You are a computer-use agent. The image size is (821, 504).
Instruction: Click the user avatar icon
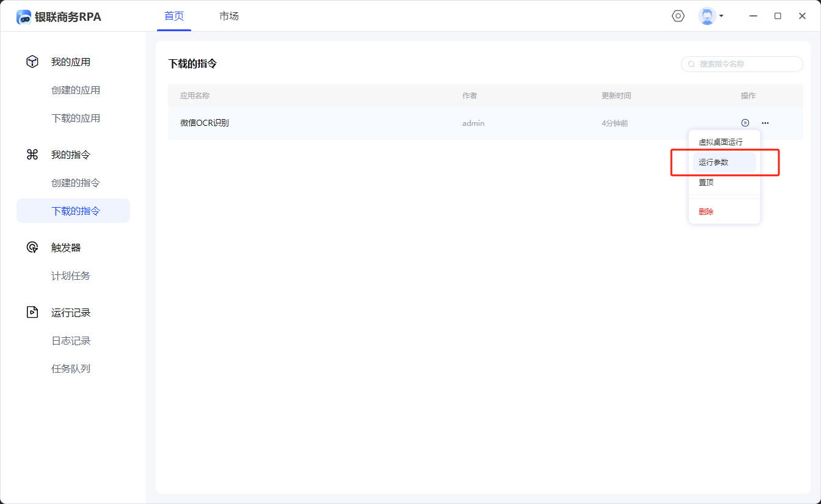pos(707,16)
